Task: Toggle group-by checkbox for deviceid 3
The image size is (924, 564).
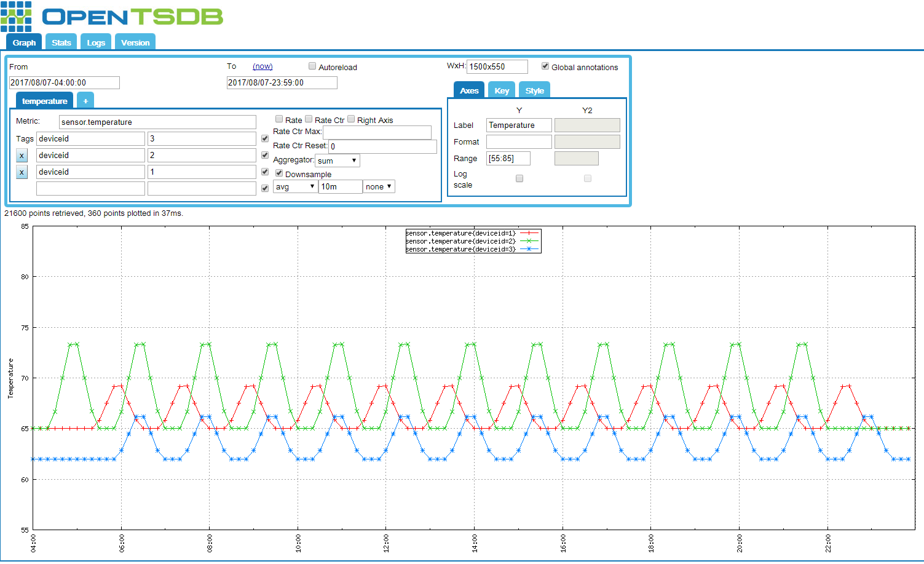Action: click(265, 139)
